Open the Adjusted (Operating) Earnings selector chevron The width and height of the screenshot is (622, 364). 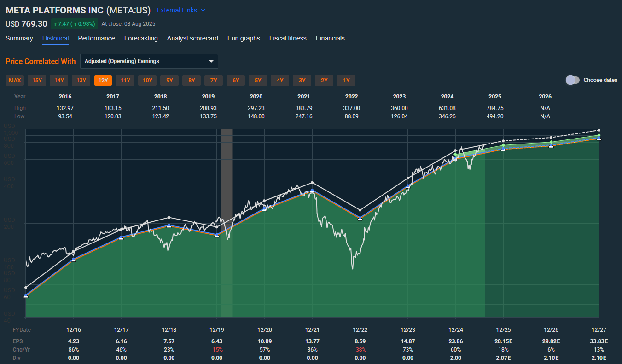pyautogui.click(x=211, y=61)
